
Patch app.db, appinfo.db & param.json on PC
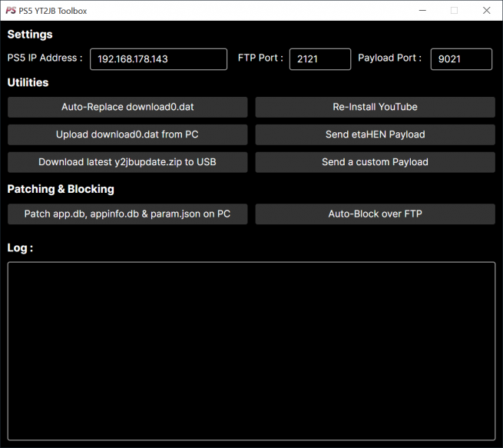(127, 214)
